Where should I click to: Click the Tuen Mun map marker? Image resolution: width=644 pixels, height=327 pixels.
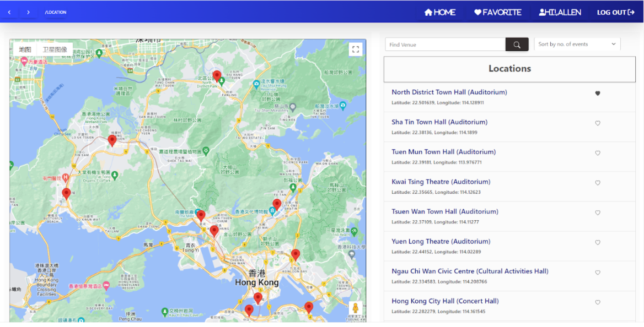tap(66, 193)
